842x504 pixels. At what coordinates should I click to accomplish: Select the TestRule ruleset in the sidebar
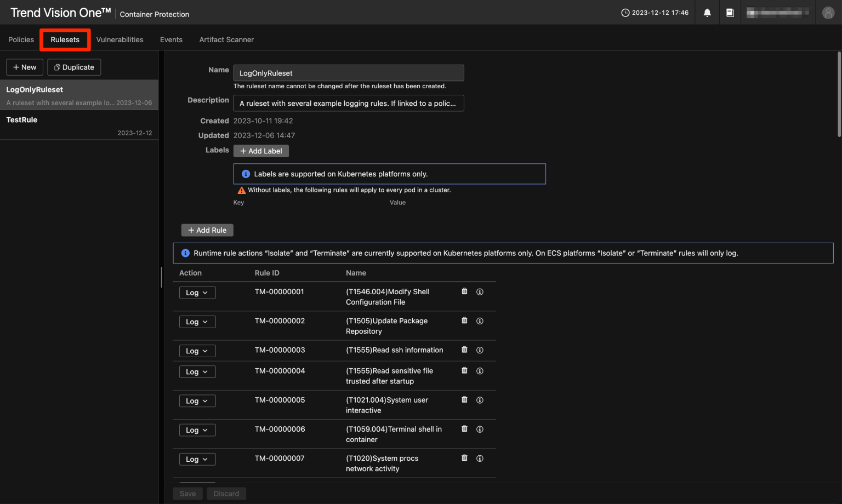(22, 119)
